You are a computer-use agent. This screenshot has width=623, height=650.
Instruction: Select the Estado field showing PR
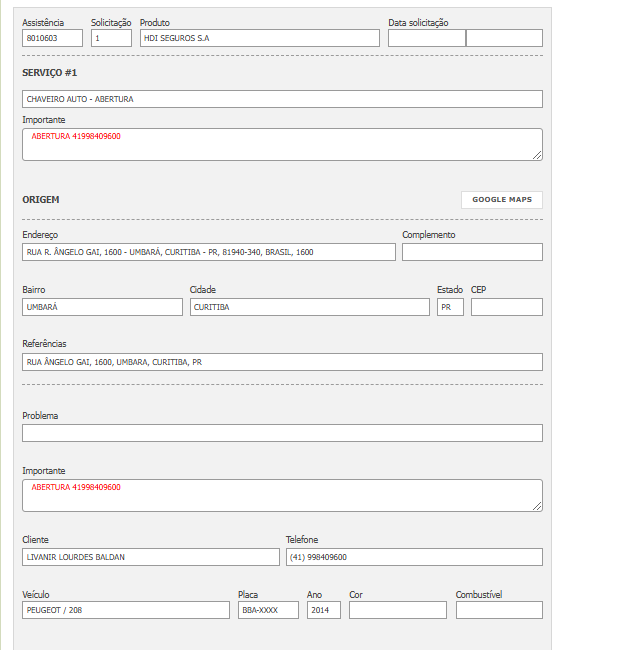[x=450, y=307]
